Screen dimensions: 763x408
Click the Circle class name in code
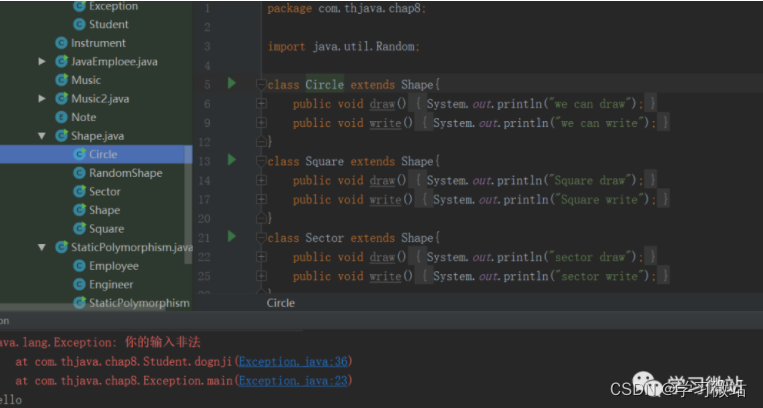point(325,85)
